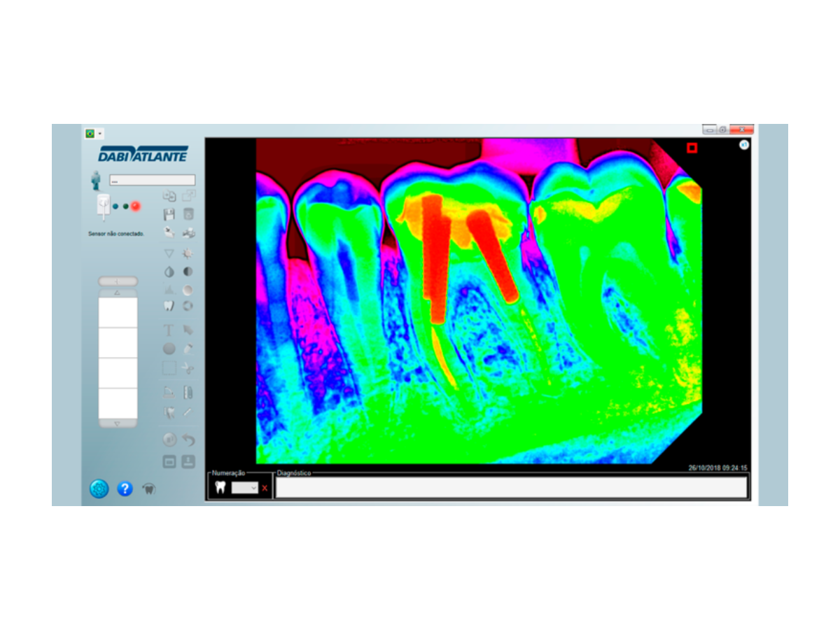The width and height of the screenshot is (840, 630).
Task: Select the Text annotation tool
Action: point(169,330)
